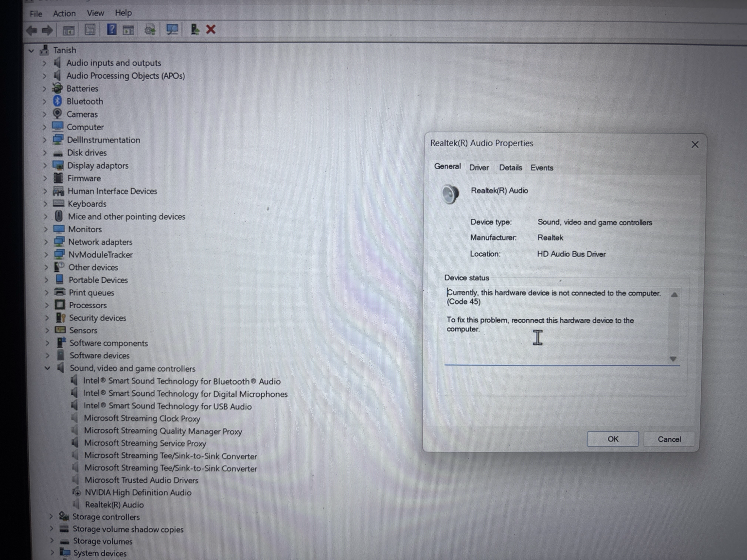Click the Batteries category icon
Screen dimensions: 747x560
[57, 88]
